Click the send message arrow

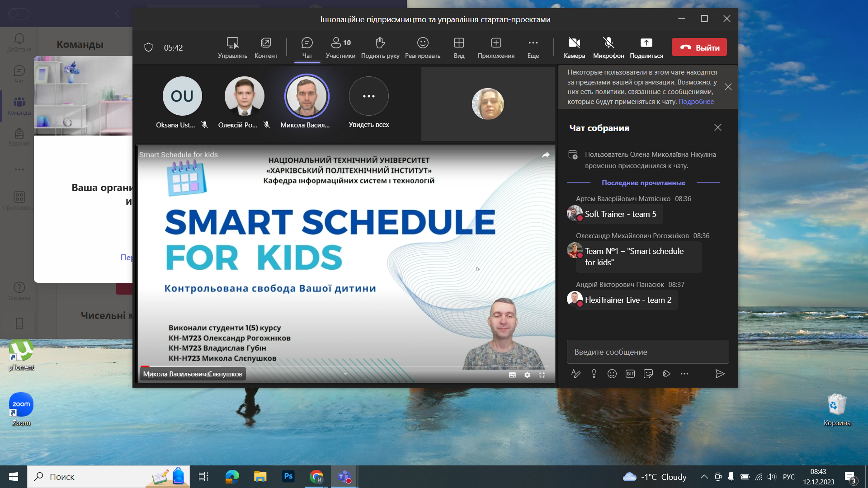(720, 374)
